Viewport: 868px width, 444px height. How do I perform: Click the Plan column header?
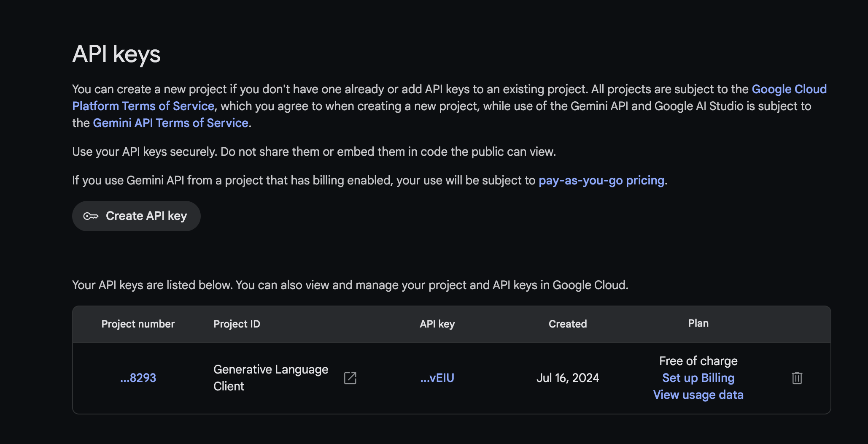tap(698, 323)
